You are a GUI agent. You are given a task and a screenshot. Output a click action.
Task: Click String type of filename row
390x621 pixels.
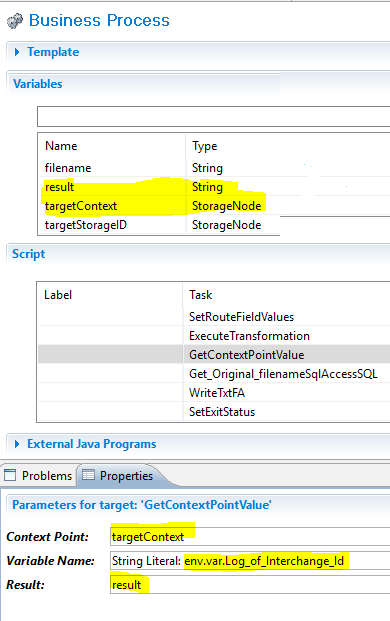[207, 168]
